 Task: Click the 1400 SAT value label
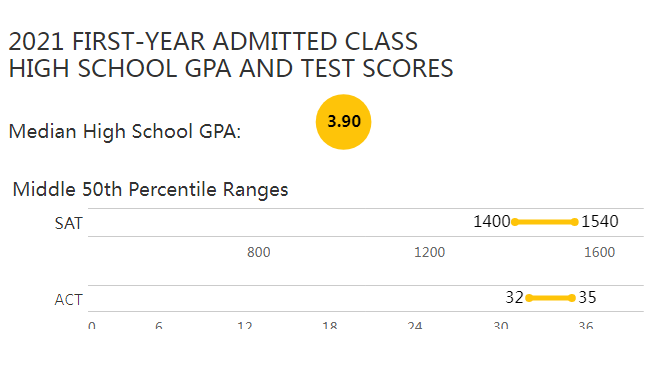coord(492,222)
